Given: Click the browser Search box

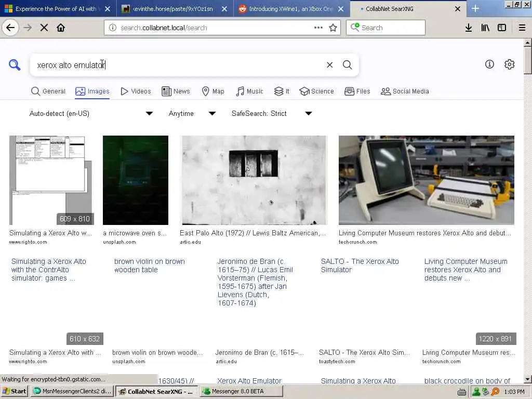Looking at the screenshot, I should tap(386, 28).
